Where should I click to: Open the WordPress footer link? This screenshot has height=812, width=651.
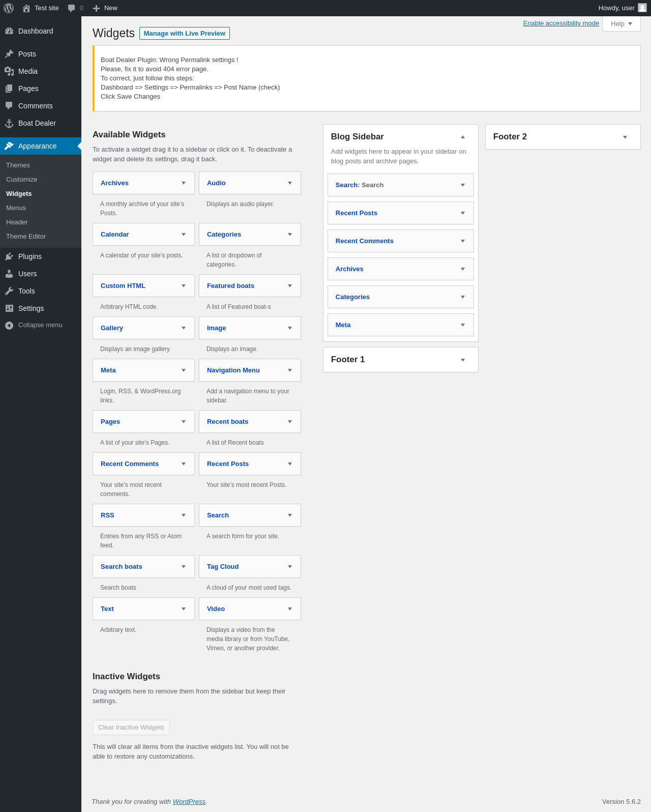pos(189,802)
